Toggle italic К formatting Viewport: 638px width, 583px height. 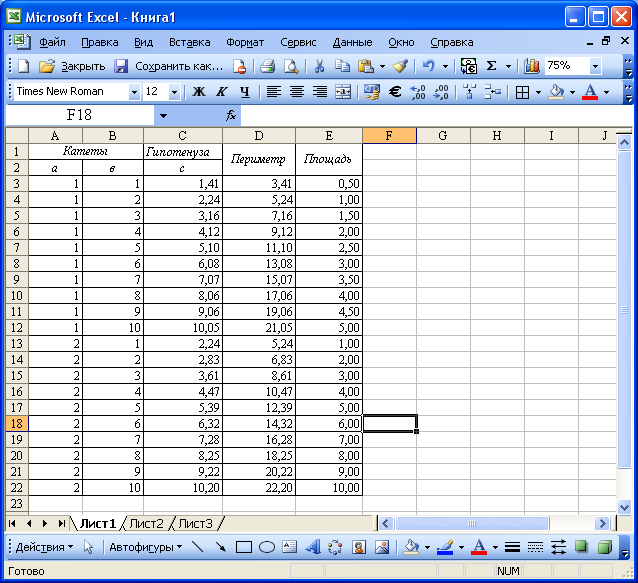[221, 92]
